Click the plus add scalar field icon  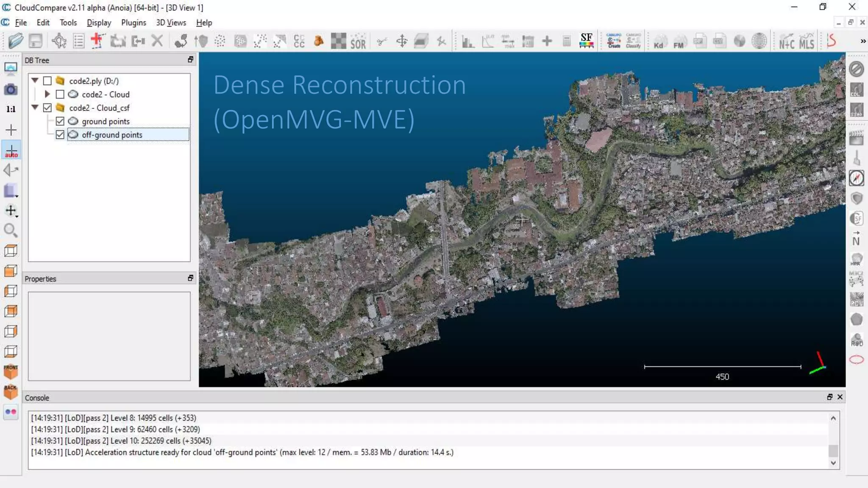[x=547, y=41]
